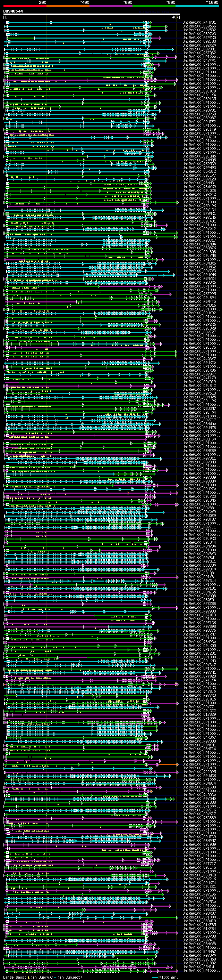The height and width of the screenshot is (980, 222).
Task: Click the UniRef100_A1XF85 hit name
Action: click(x=199, y=925)
